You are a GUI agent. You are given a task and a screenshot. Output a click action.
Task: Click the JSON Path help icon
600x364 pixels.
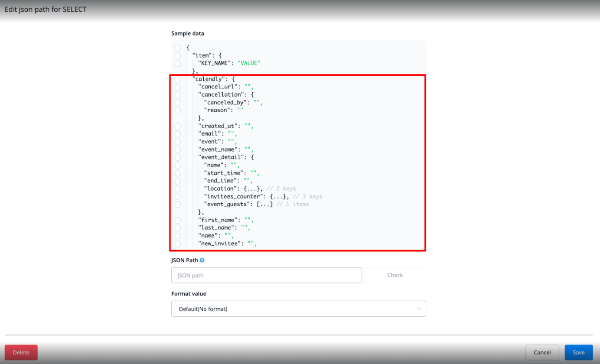(202, 260)
